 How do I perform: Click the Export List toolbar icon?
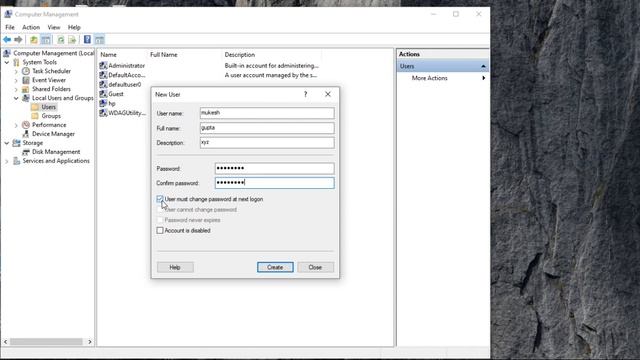coord(72,40)
